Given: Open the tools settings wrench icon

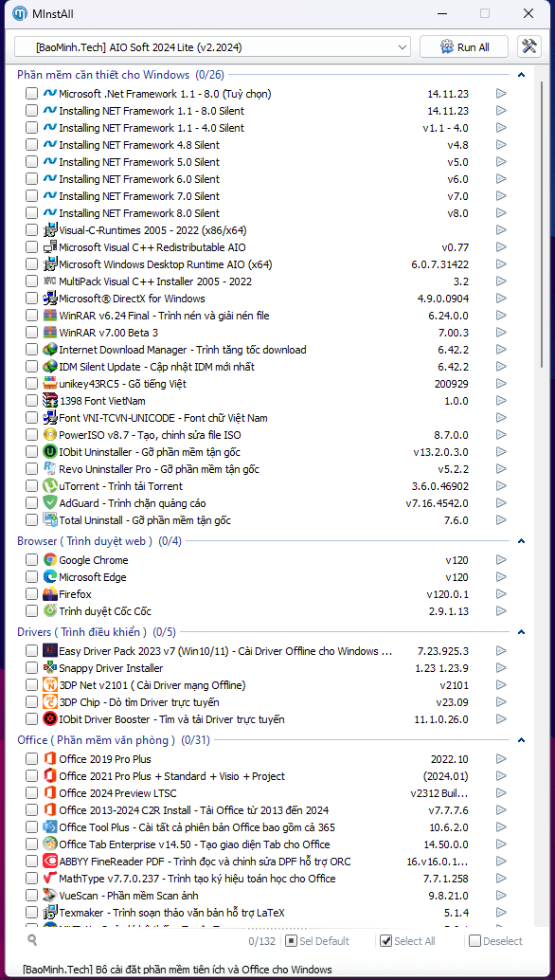Looking at the screenshot, I should point(528,46).
